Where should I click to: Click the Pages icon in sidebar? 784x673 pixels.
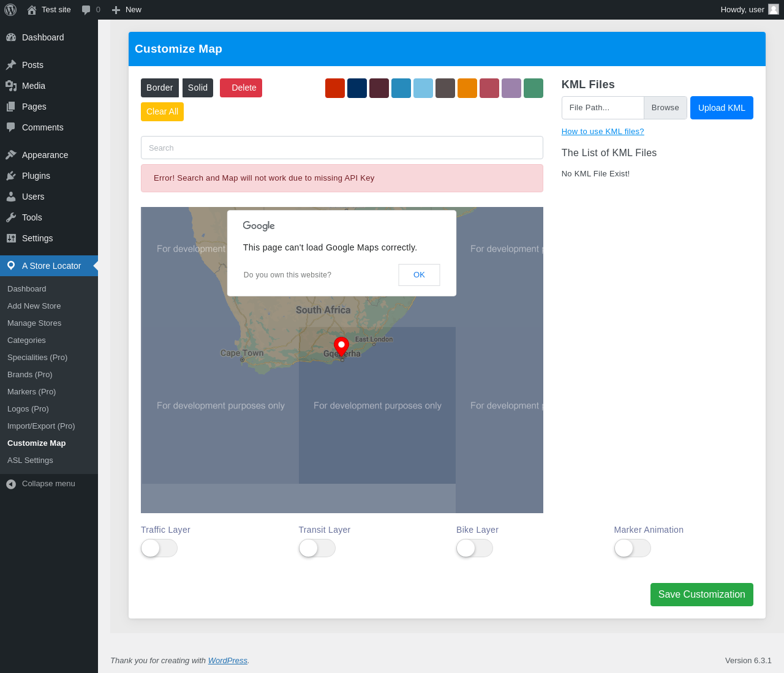(11, 107)
